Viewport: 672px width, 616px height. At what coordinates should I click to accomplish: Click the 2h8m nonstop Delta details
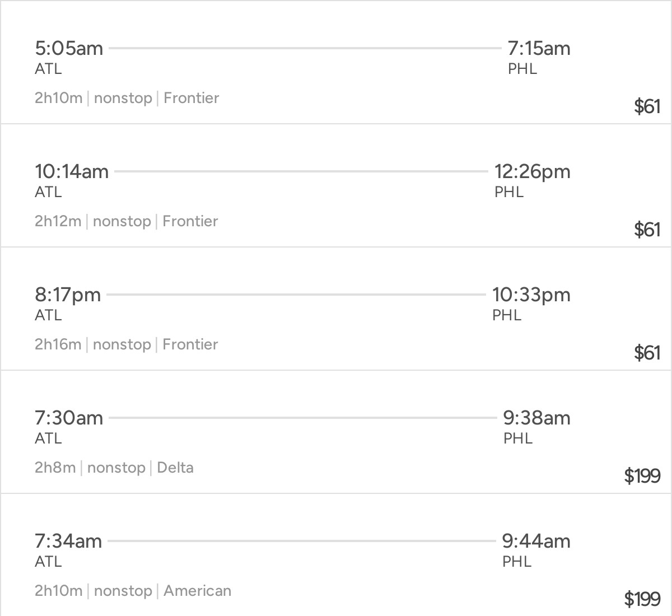(114, 468)
